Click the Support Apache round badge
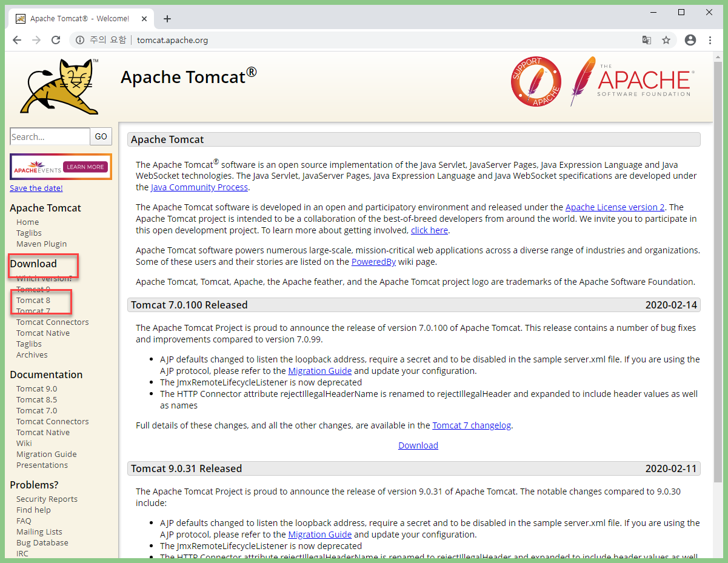Image resolution: width=728 pixels, height=563 pixels. tap(536, 82)
